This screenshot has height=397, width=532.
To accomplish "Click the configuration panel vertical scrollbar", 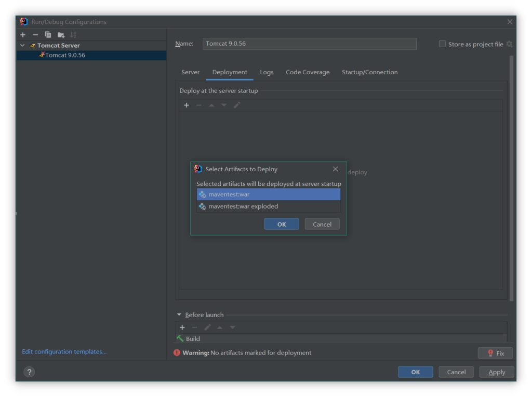I will coord(511,178).
